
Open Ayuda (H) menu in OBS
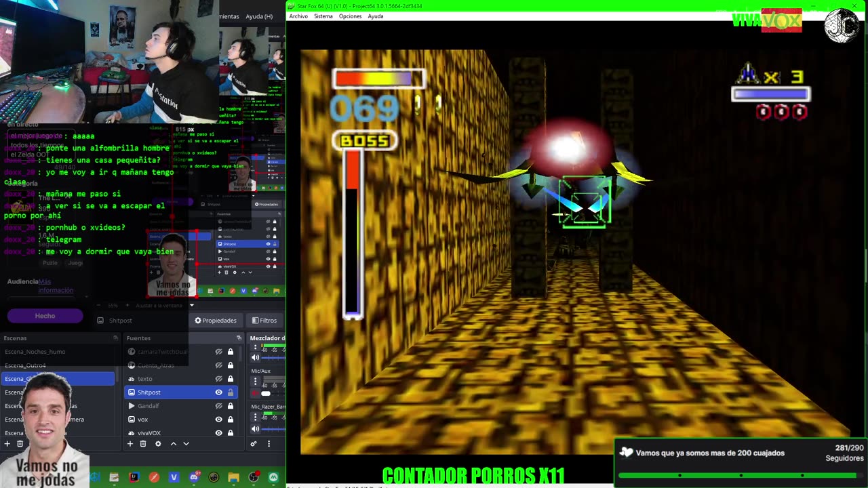(x=259, y=16)
